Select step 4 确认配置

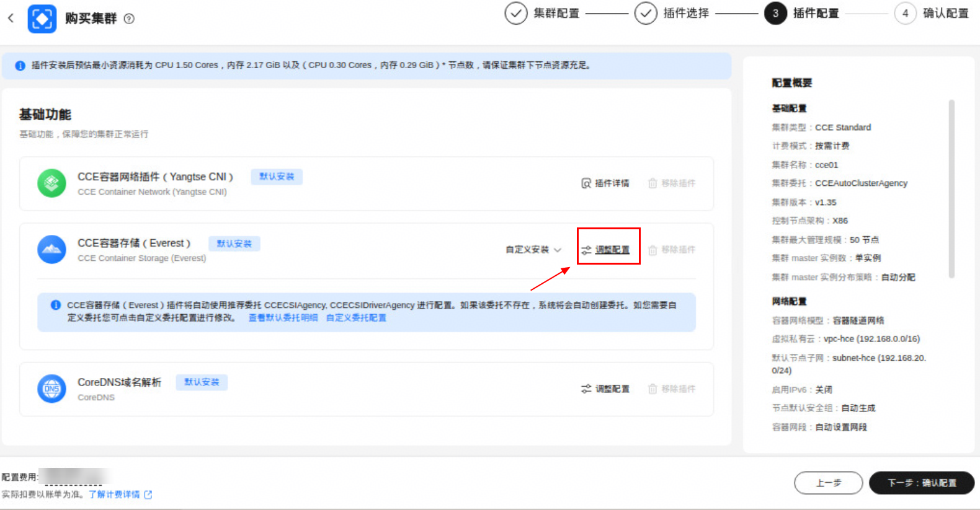click(x=931, y=13)
